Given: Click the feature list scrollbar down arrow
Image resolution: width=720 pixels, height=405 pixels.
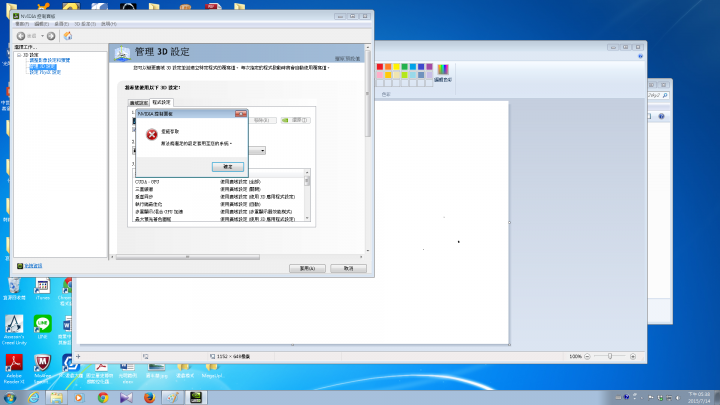Looking at the screenshot, I should coord(307,218).
